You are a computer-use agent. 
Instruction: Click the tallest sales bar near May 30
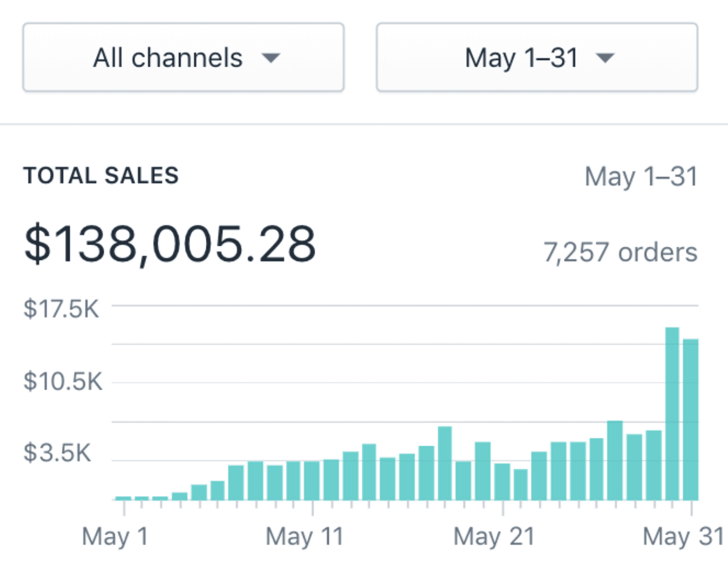pos(673,412)
